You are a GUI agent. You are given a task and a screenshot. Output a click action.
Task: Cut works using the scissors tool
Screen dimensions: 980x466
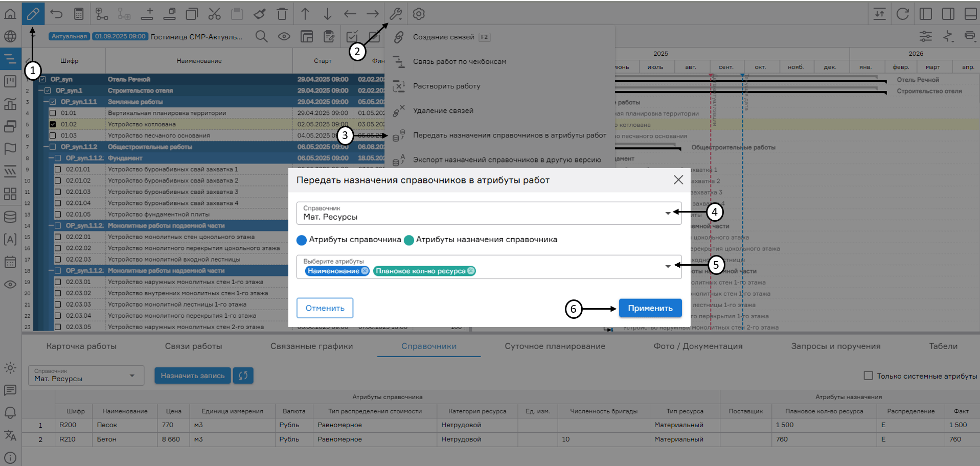214,14
